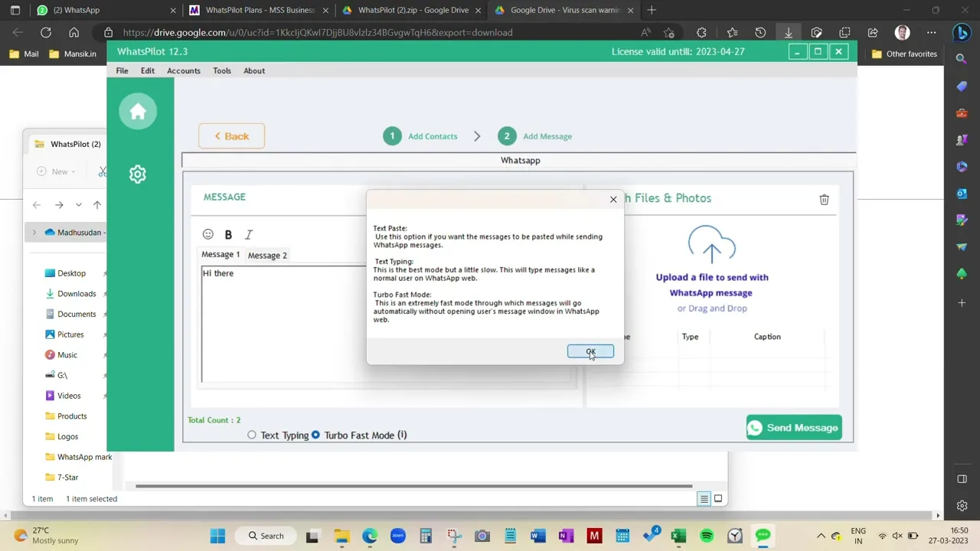980x551 pixels.
Task: Open the Mail favorites folder
Action: pyautogui.click(x=24, y=54)
